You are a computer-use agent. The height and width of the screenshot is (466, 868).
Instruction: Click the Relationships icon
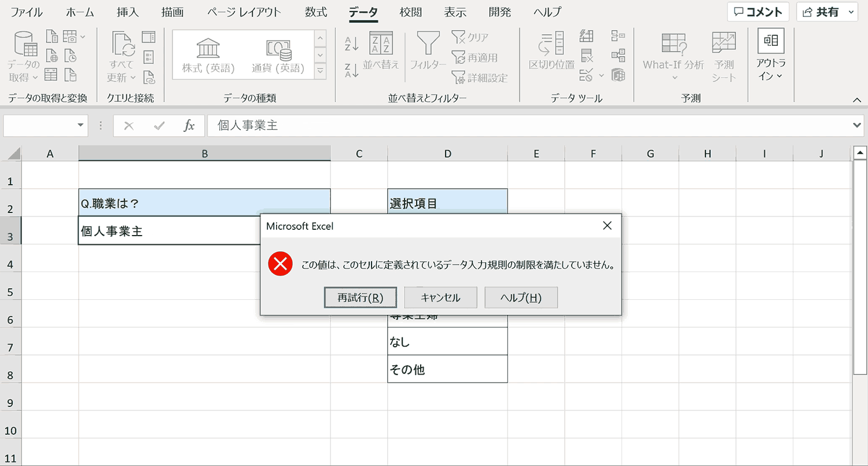(x=619, y=56)
